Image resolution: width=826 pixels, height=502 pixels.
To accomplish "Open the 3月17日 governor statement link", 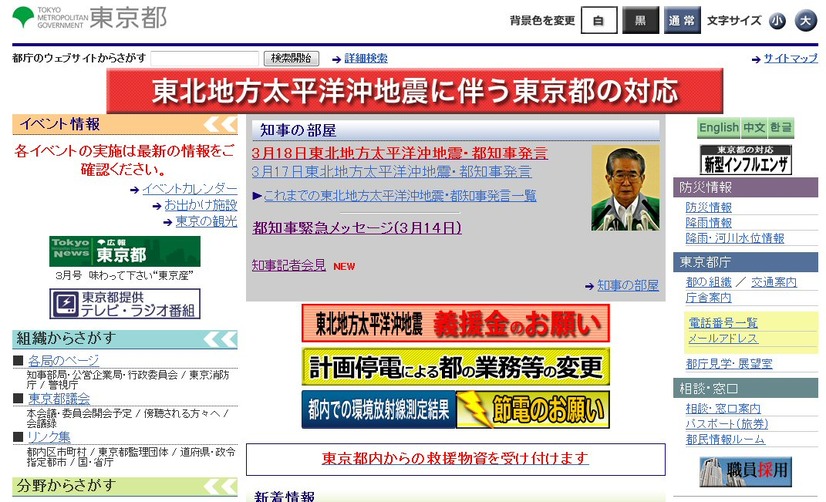I will pos(391,172).
